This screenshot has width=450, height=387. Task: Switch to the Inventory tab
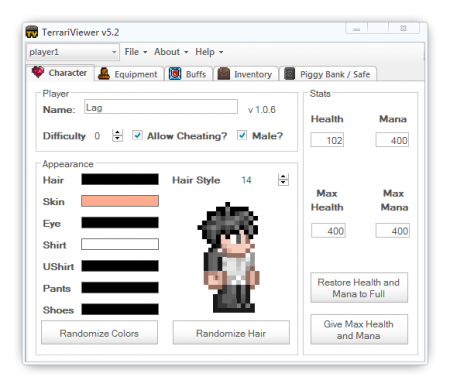(x=246, y=74)
